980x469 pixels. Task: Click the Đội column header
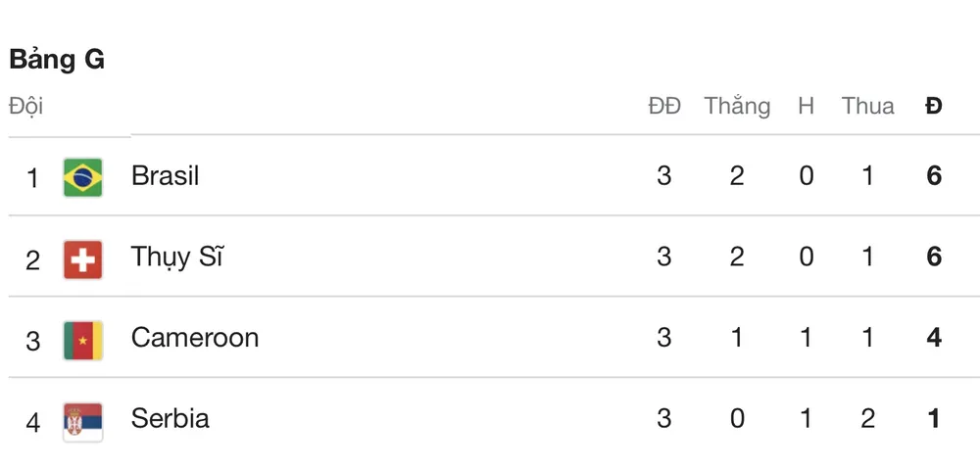point(26,106)
